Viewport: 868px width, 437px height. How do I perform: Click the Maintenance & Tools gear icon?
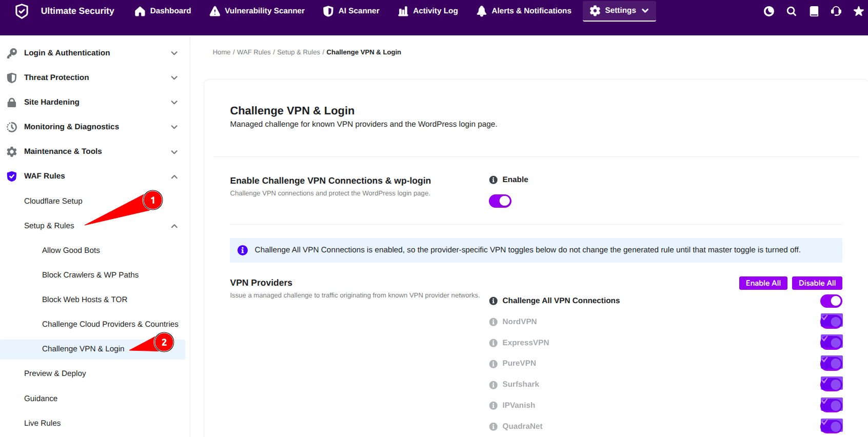pos(12,151)
